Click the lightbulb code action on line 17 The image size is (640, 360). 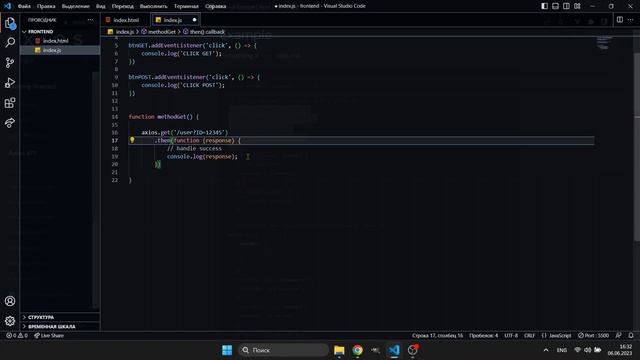132,140
